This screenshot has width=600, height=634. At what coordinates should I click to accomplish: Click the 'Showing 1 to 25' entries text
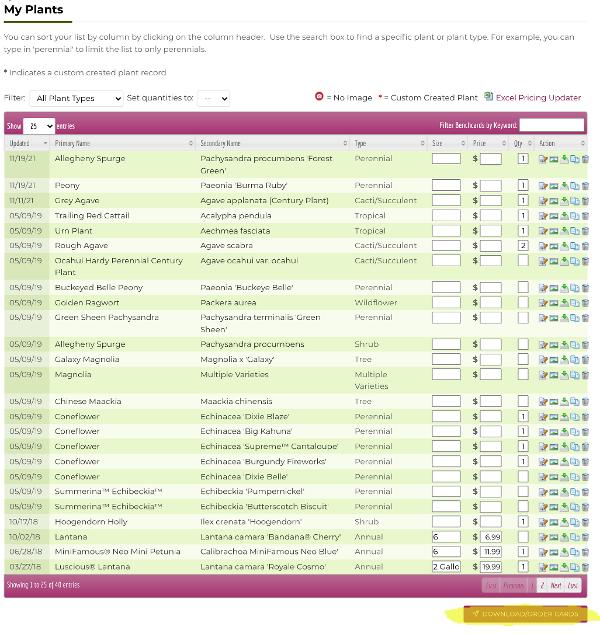43,585
